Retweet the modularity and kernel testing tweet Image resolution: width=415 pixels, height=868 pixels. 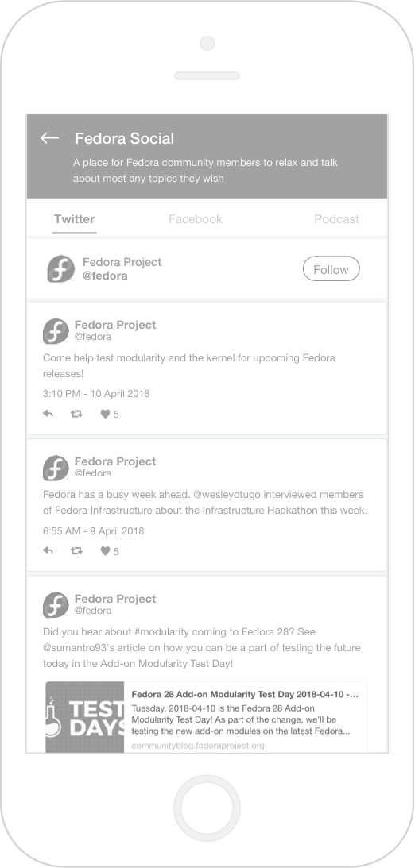coord(76,414)
